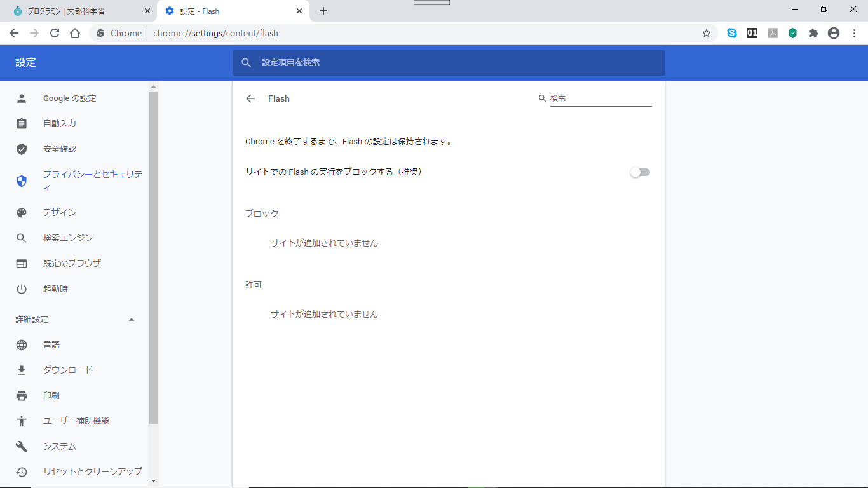This screenshot has height=488, width=868.
Task: Focus the 設定項目を検索 search field
Action: pos(448,63)
